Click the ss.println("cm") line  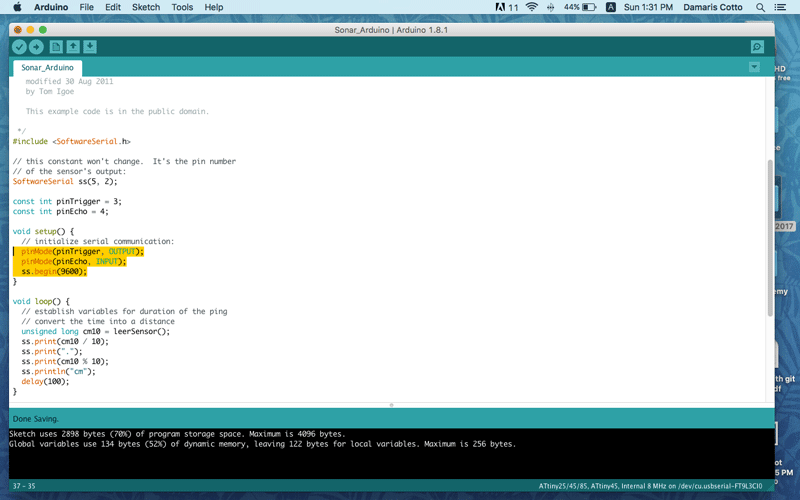pos(58,371)
